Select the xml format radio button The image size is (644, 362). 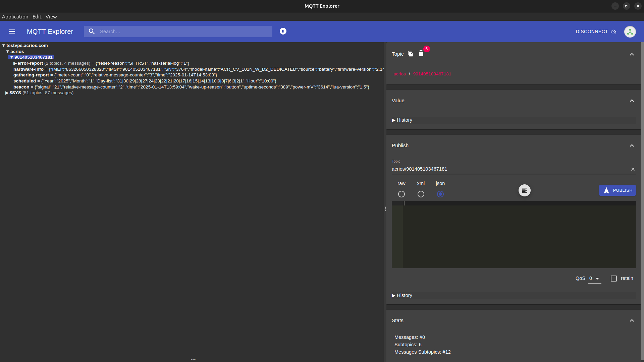pyautogui.click(x=421, y=194)
